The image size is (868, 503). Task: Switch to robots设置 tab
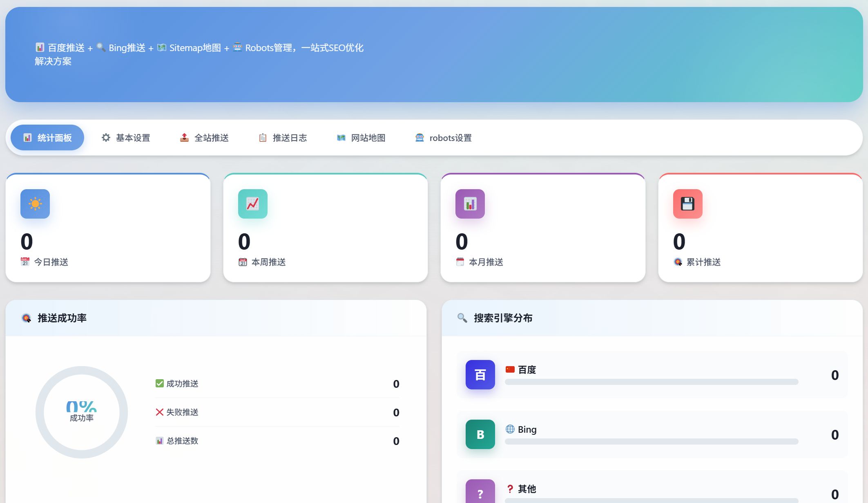coord(443,138)
